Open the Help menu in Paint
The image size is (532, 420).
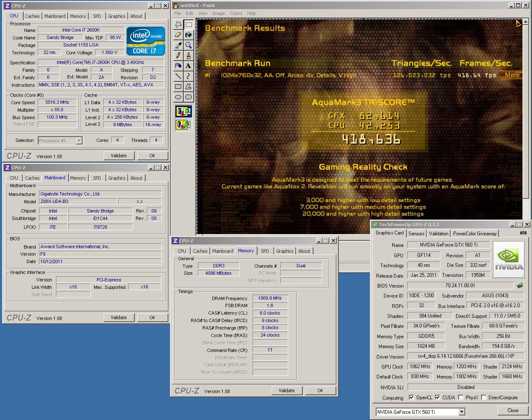[x=251, y=13]
